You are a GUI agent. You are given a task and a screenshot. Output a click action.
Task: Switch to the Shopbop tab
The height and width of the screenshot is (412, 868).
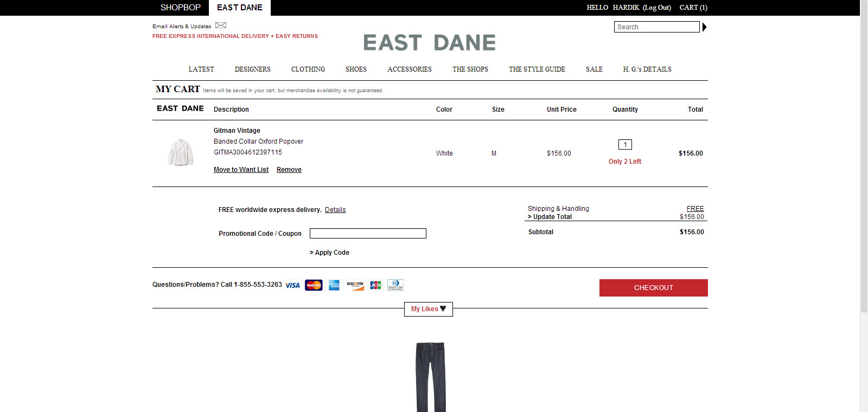pos(181,8)
